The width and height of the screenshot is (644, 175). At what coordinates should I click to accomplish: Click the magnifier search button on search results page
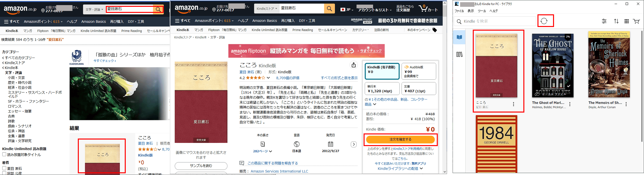click(158, 9)
